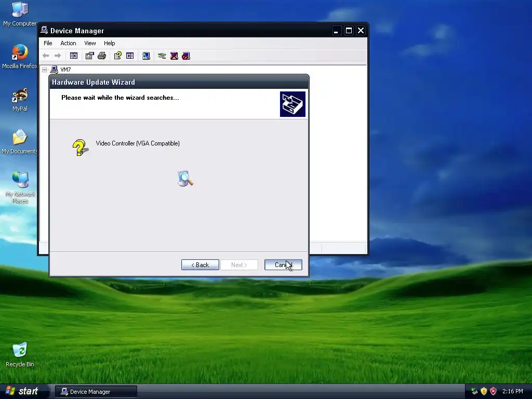Viewport: 532px width, 399px height.
Task: Click the Update Driver toolbar icon
Action: 162,56
